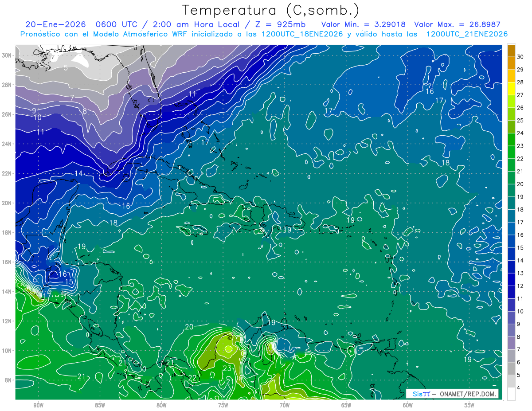Click contour label '23' on the map
The height and width of the screenshot is (411, 532).
[227, 368]
